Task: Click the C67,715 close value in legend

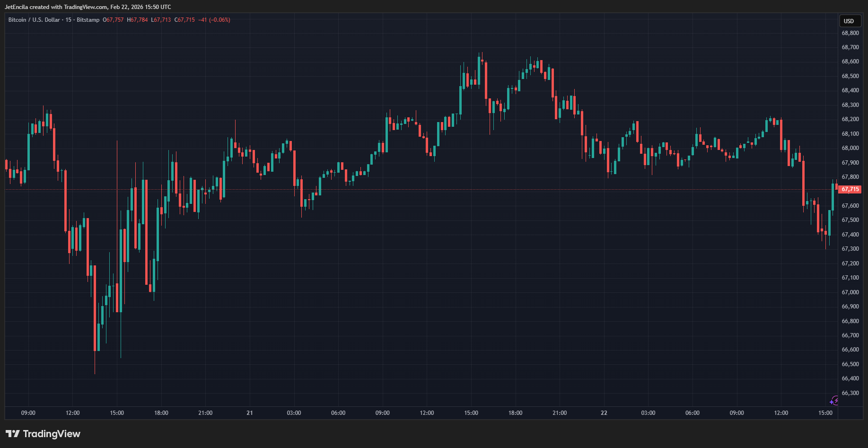Action: coord(184,20)
